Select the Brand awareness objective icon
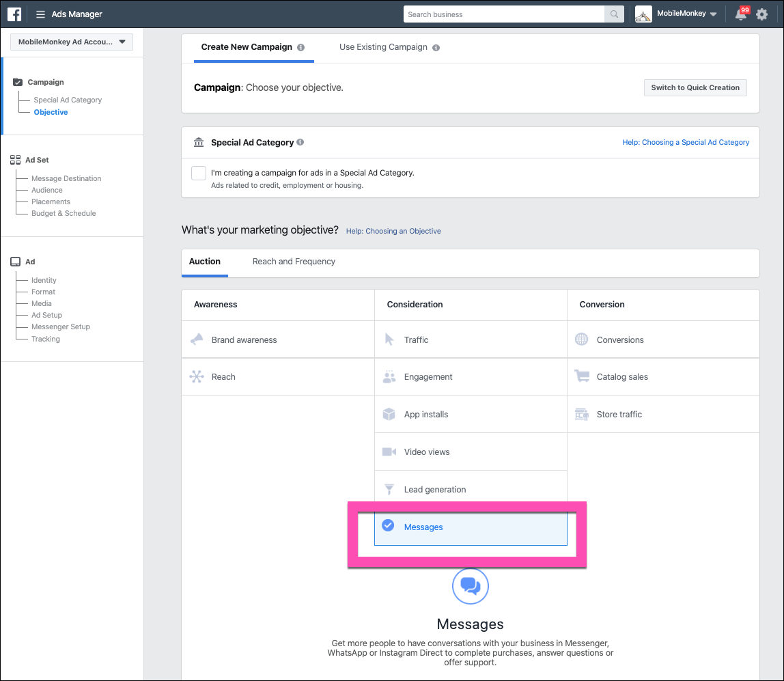784x681 pixels. pyautogui.click(x=197, y=339)
